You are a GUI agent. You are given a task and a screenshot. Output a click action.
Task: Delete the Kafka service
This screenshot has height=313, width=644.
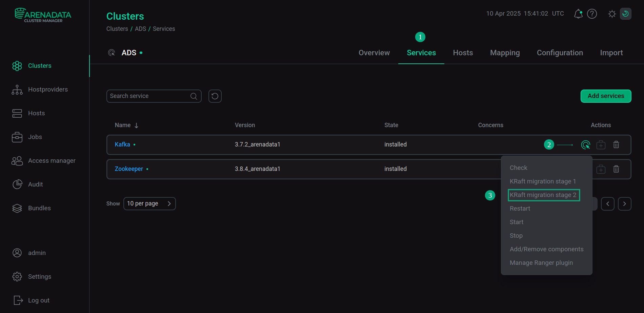click(616, 145)
